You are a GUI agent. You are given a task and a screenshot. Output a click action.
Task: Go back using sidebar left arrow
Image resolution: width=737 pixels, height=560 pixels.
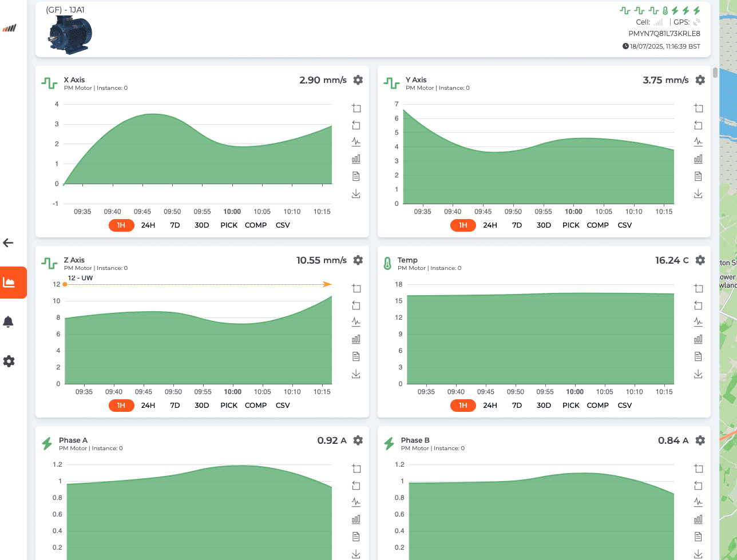click(9, 243)
